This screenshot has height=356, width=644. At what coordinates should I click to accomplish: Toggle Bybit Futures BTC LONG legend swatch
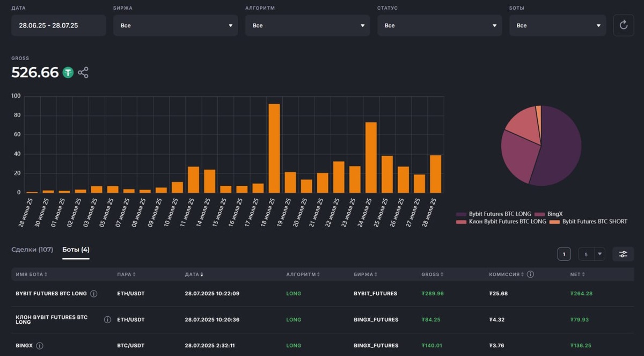(x=461, y=214)
